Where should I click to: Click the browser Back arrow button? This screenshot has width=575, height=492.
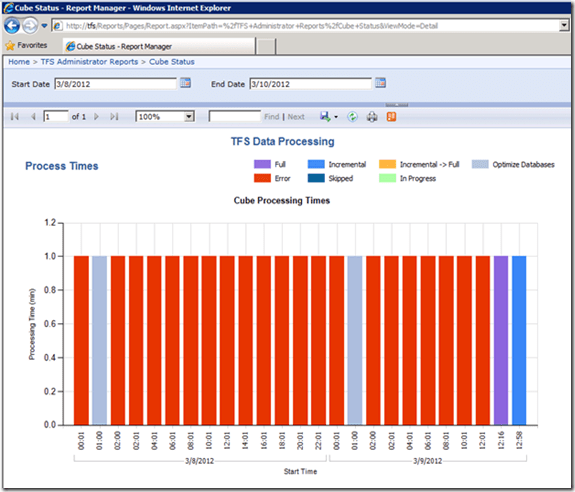[12, 26]
